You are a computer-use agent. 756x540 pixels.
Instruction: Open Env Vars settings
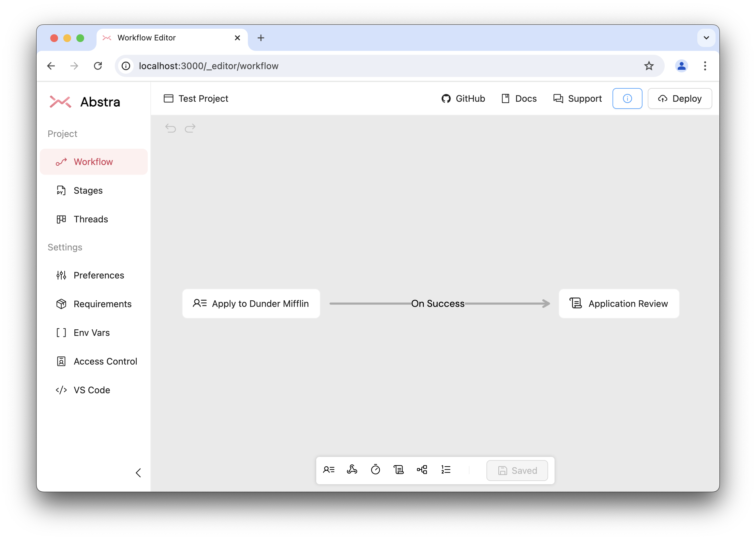(94, 333)
